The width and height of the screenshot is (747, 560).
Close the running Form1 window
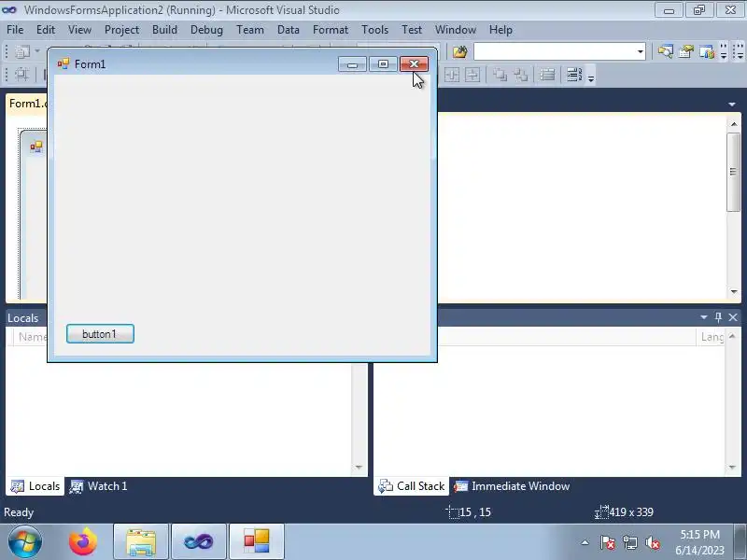point(414,63)
